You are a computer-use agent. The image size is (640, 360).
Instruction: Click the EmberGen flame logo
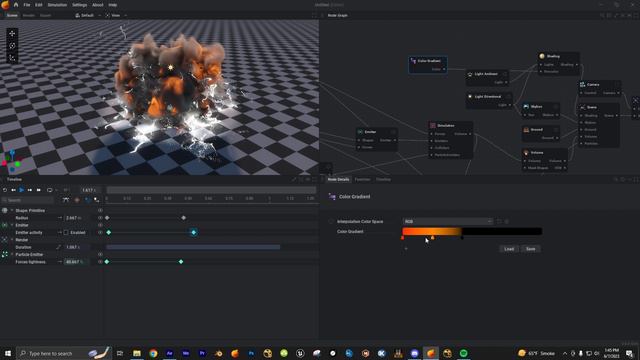(x=5, y=5)
